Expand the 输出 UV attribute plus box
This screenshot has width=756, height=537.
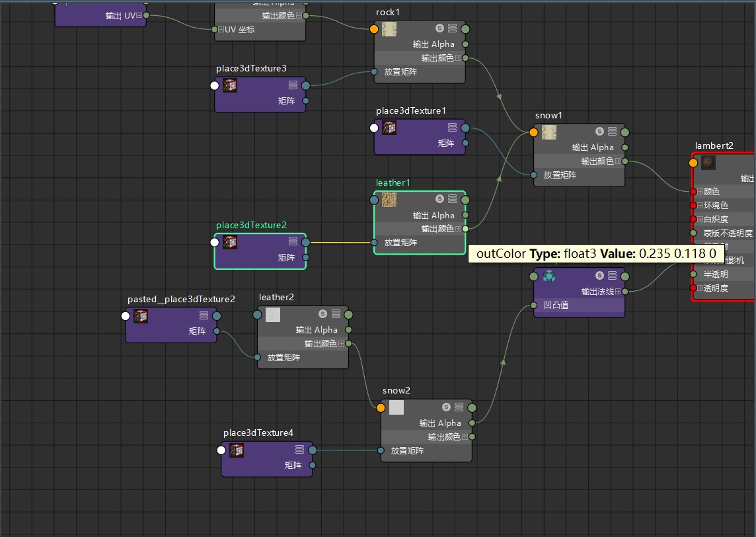tap(139, 15)
